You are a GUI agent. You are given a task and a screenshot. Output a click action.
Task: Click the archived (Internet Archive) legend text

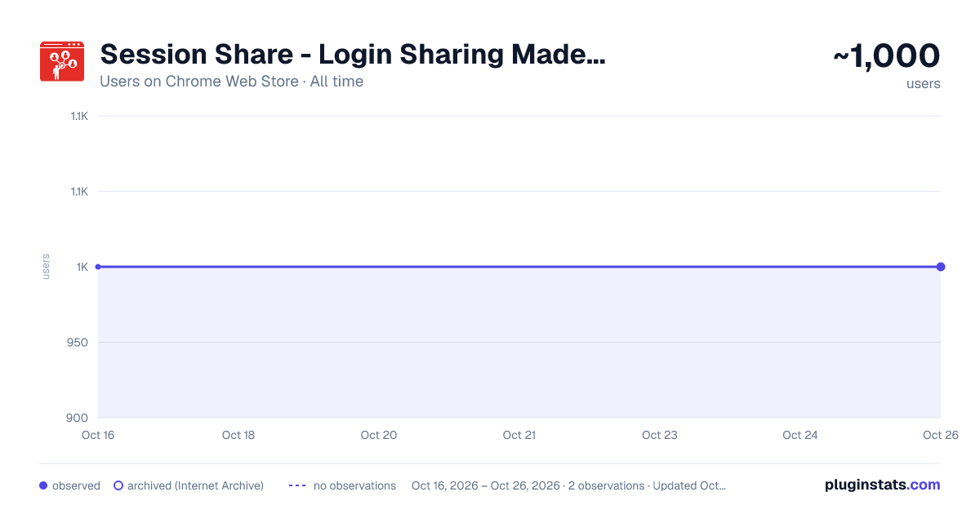pos(195,485)
